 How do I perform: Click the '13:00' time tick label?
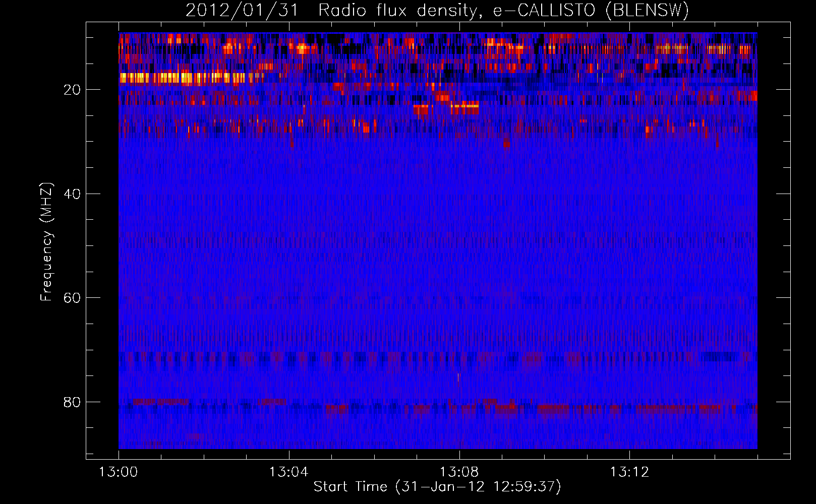(x=119, y=472)
